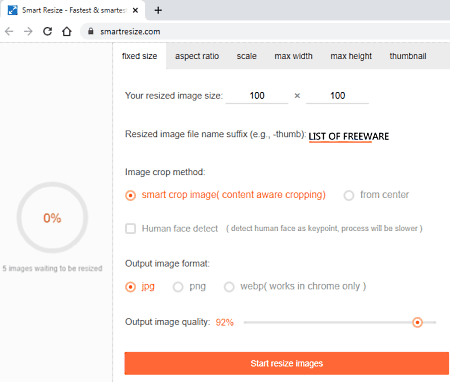Choose webp output image format
This screenshot has height=382, width=450.
click(x=229, y=287)
